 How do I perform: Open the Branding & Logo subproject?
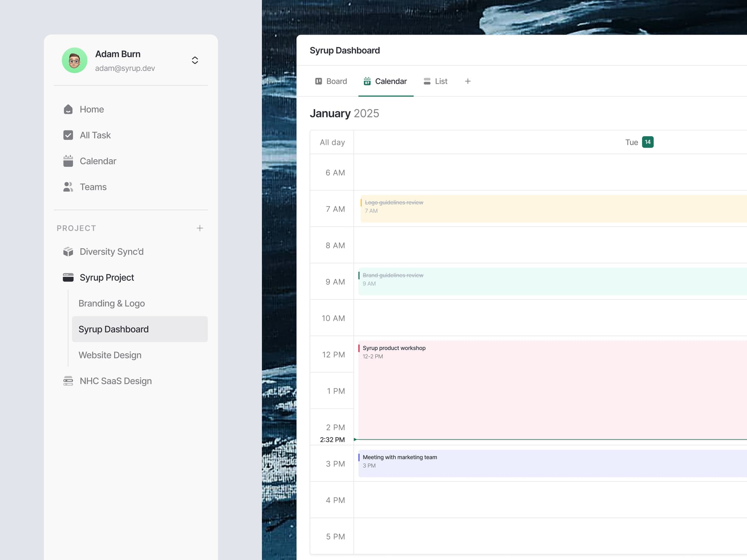coord(112,303)
